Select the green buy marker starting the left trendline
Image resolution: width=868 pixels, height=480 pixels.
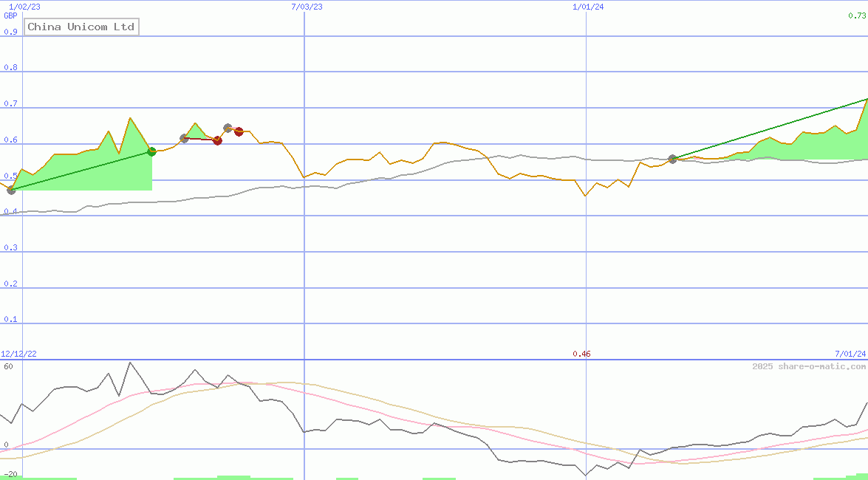click(10, 190)
